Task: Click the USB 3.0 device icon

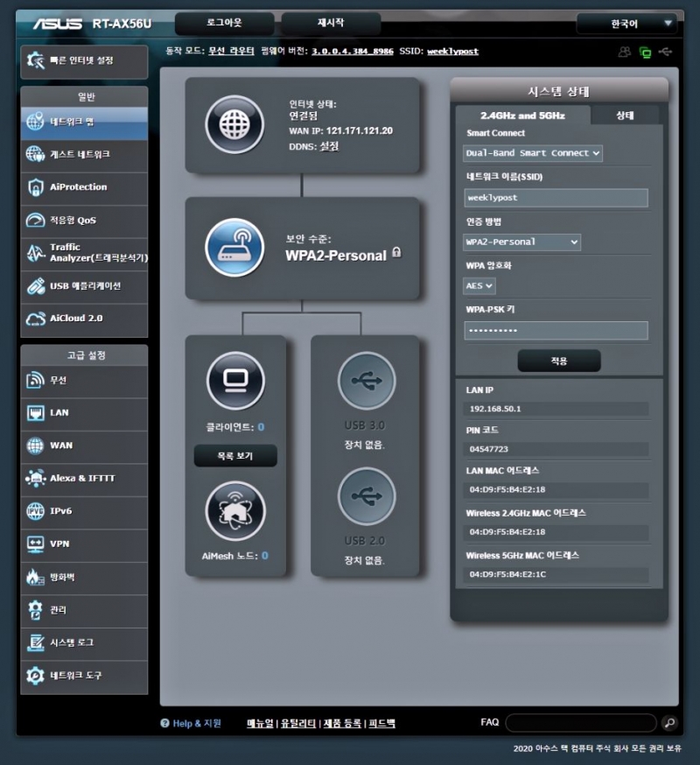Action: point(367,381)
